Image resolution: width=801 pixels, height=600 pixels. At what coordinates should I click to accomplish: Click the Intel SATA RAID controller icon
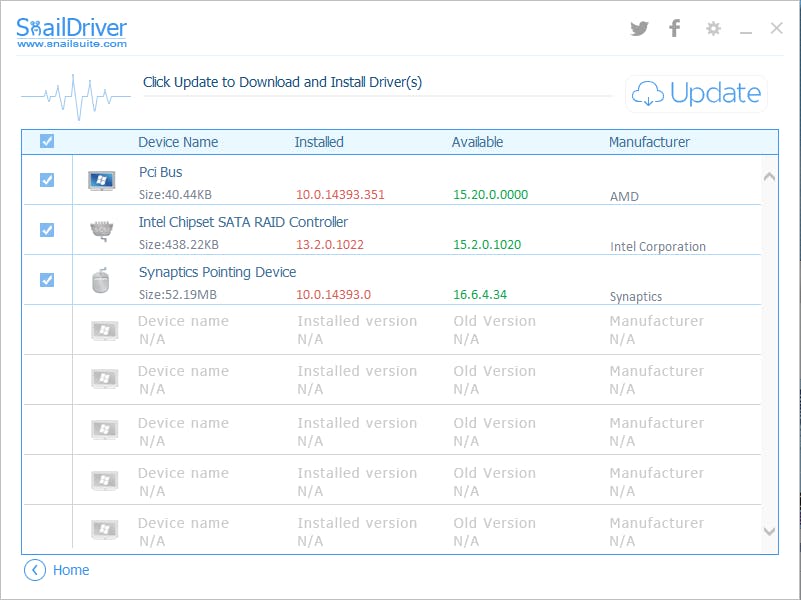101,231
